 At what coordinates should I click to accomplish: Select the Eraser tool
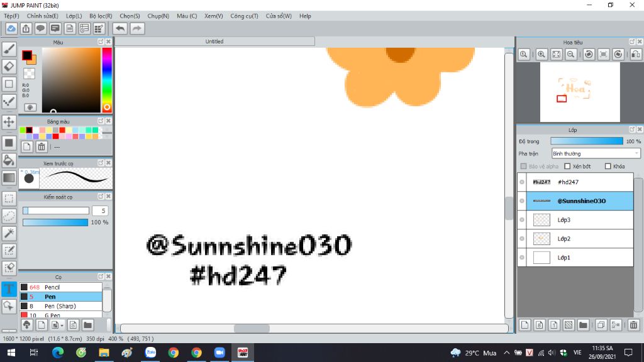tap(9, 67)
